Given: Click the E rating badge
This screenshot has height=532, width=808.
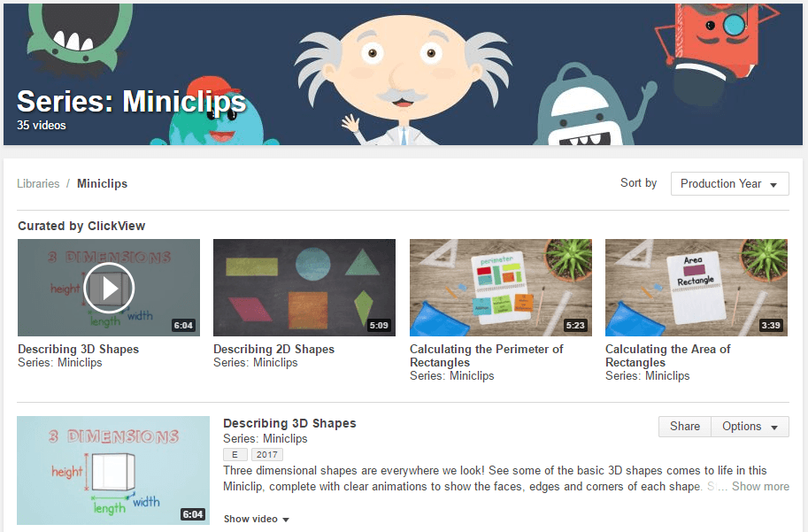Looking at the screenshot, I should pos(235,455).
